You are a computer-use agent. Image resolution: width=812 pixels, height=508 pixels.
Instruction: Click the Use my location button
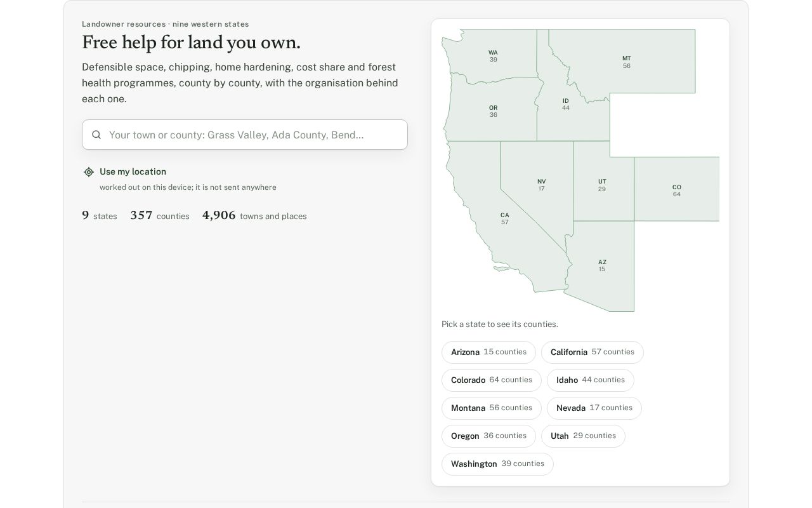pos(125,172)
